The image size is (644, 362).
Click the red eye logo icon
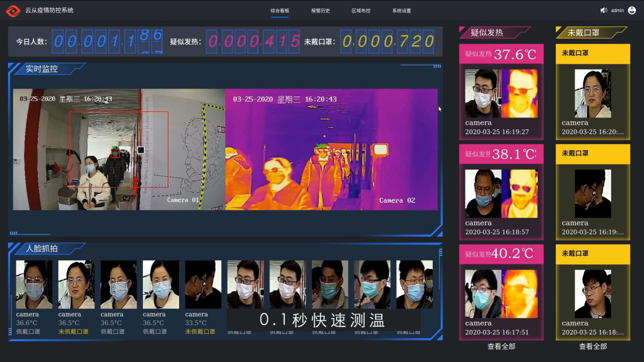coord(13,11)
